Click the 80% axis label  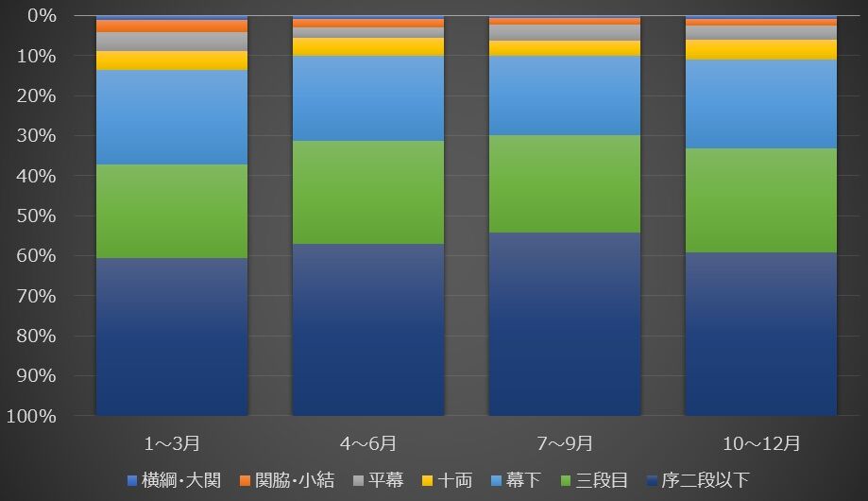pos(37,336)
